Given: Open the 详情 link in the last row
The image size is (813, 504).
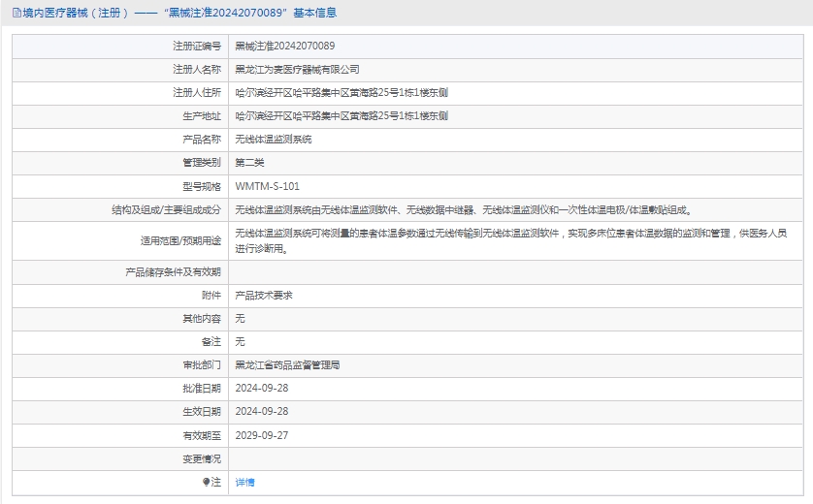Looking at the screenshot, I should tap(244, 482).
